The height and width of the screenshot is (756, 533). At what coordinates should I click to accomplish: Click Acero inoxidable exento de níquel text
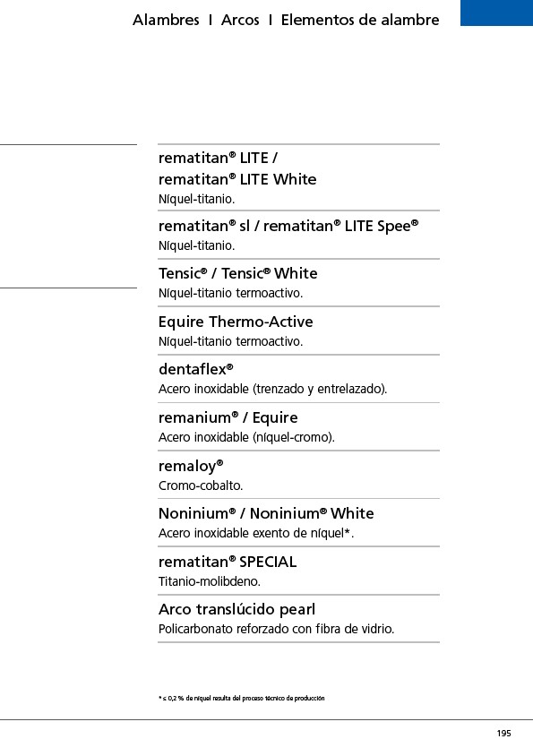click(256, 533)
